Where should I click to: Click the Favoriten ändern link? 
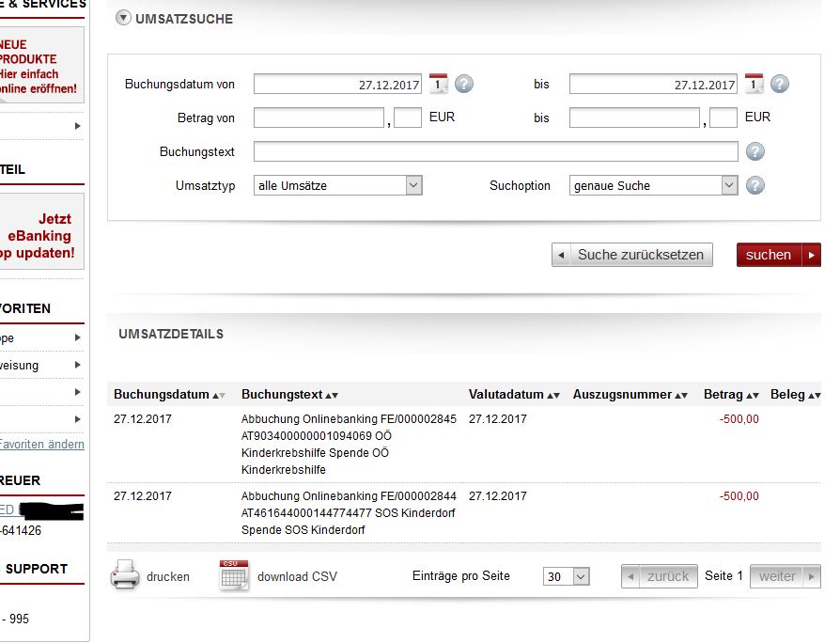pyautogui.click(x=41, y=445)
